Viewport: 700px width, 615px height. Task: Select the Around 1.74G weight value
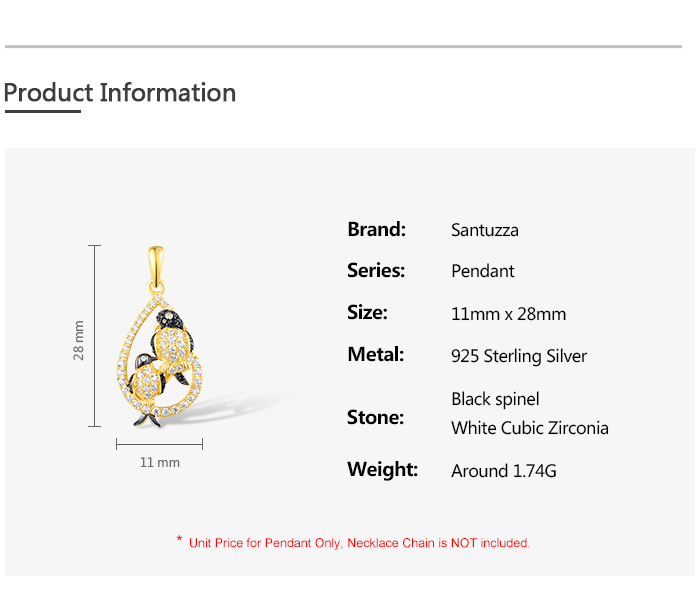tap(504, 471)
